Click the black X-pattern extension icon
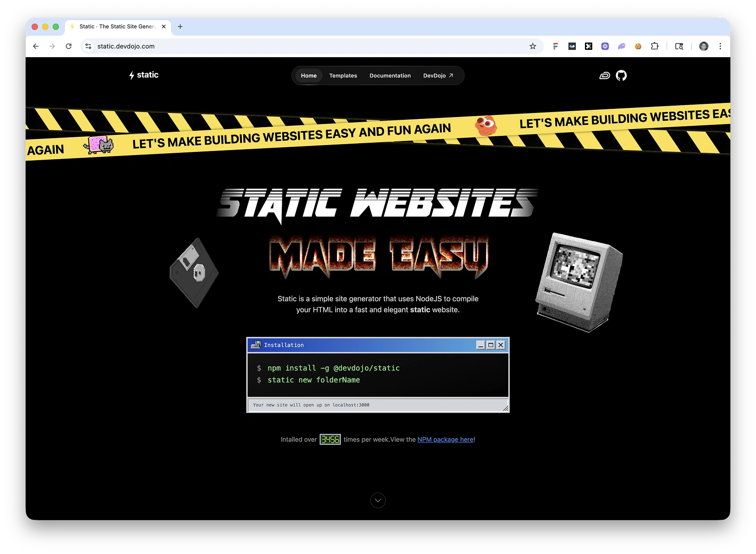 pos(589,46)
